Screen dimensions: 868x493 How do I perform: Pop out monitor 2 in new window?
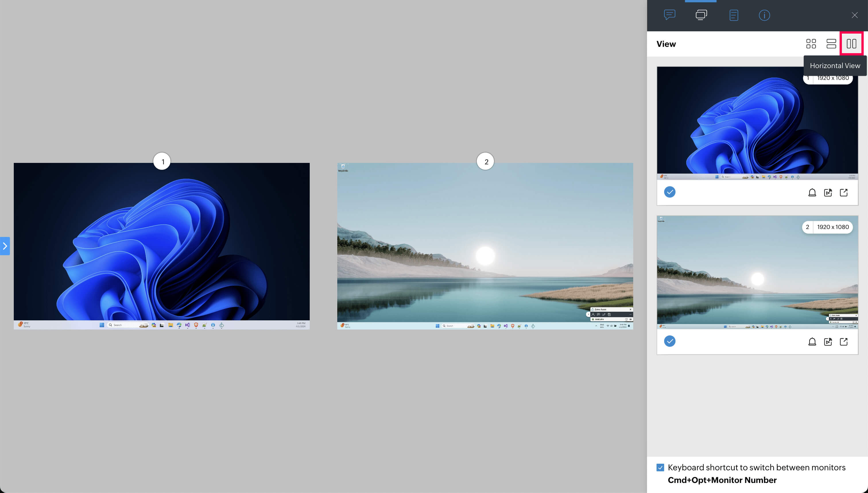pyautogui.click(x=844, y=342)
